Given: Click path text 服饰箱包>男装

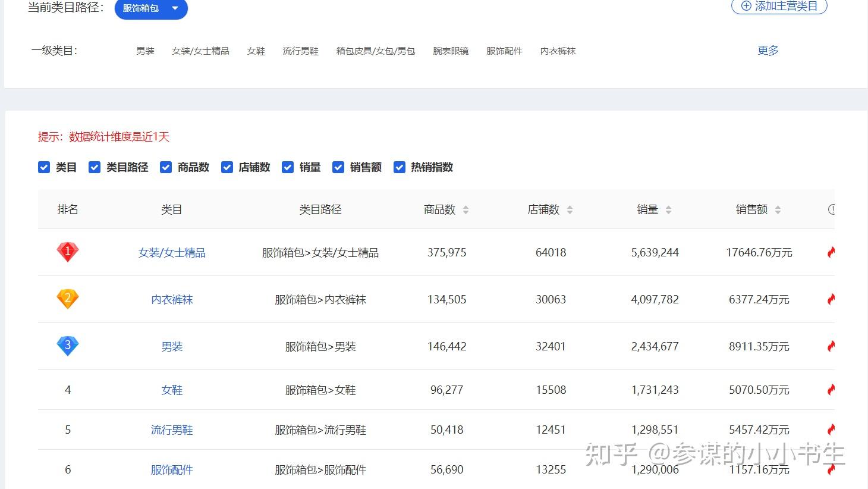Looking at the screenshot, I should (320, 347).
